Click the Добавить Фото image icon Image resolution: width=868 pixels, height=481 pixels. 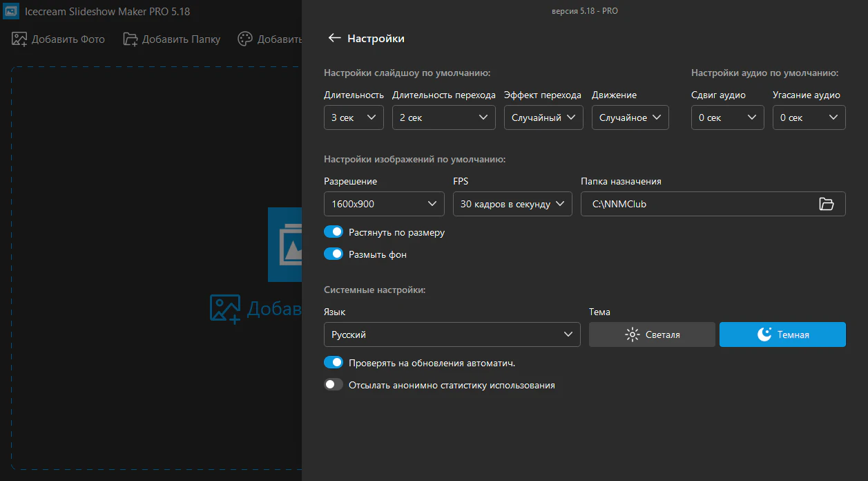19,39
